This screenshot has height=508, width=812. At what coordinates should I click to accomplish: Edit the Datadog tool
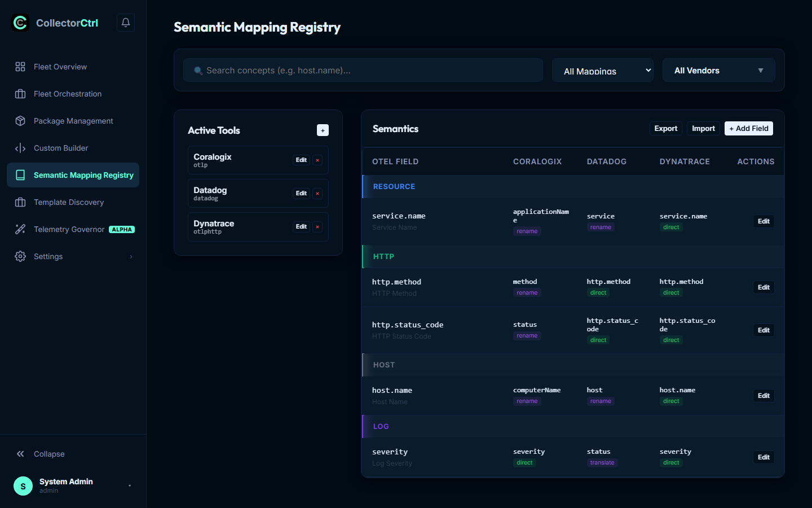pos(301,194)
